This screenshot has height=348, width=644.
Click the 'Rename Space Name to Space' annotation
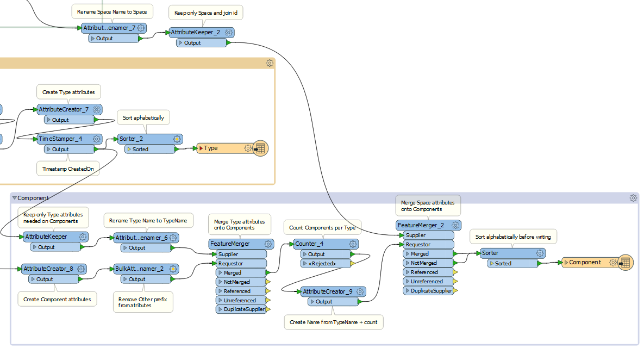tap(112, 11)
